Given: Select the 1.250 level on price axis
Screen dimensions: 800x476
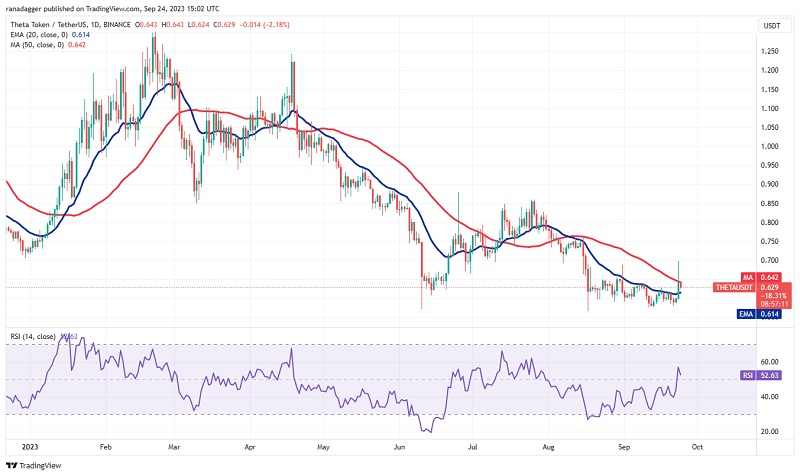Looking at the screenshot, I should tap(769, 51).
